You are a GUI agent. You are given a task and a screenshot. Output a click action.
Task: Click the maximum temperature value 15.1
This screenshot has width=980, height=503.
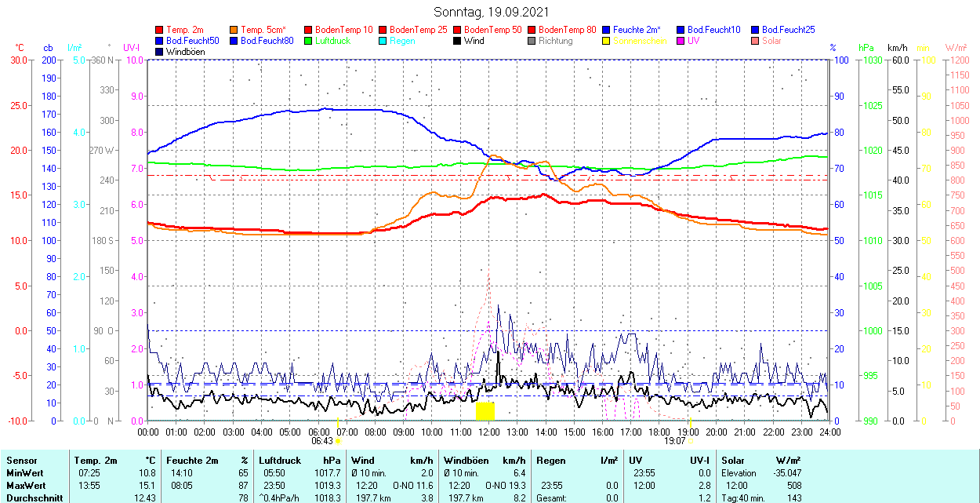147,486
